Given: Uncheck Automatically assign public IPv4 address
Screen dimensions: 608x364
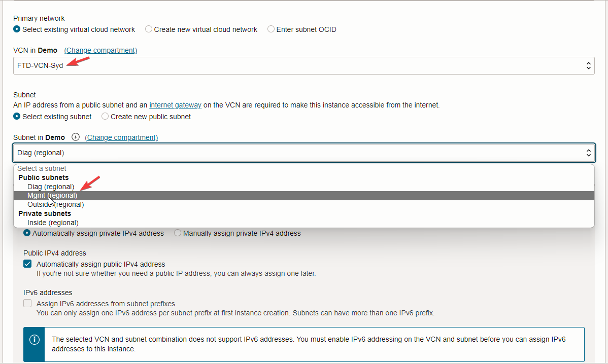Looking at the screenshot, I should (x=27, y=264).
